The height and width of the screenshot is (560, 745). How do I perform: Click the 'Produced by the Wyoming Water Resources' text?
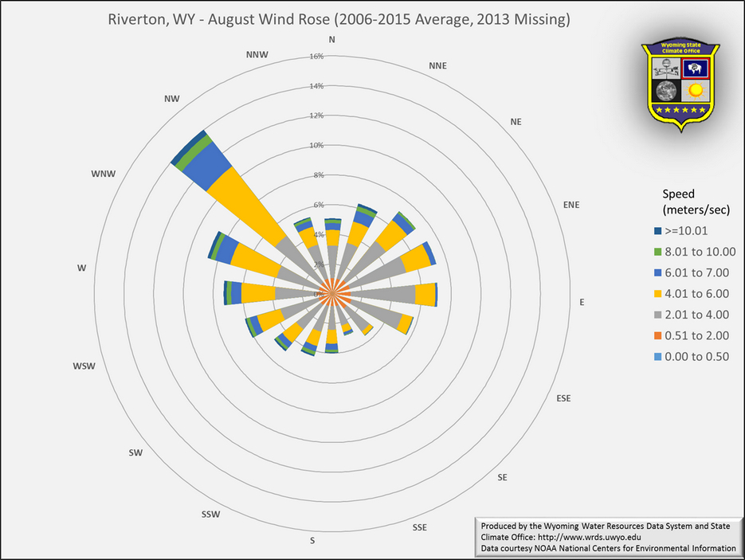click(606, 526)
